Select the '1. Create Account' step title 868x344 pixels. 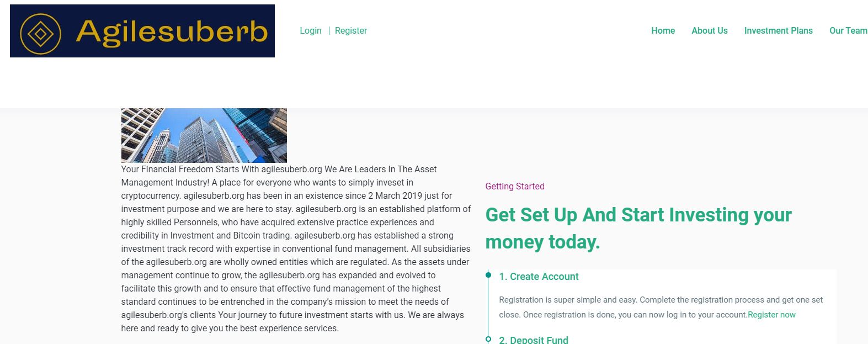pyautogui.click(x=539, y=277)
